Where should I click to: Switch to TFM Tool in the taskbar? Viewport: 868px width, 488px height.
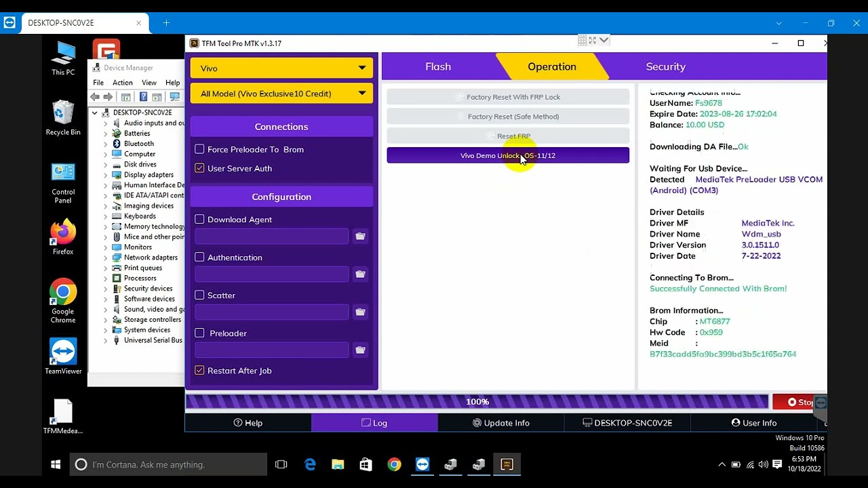click(507, 464)
